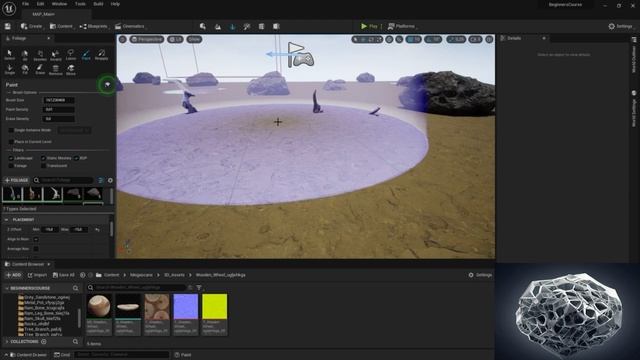Image resolution: width=640 pixels, height=360 pixels.
Task: Open the Edit menu
Action: [40, 4]
